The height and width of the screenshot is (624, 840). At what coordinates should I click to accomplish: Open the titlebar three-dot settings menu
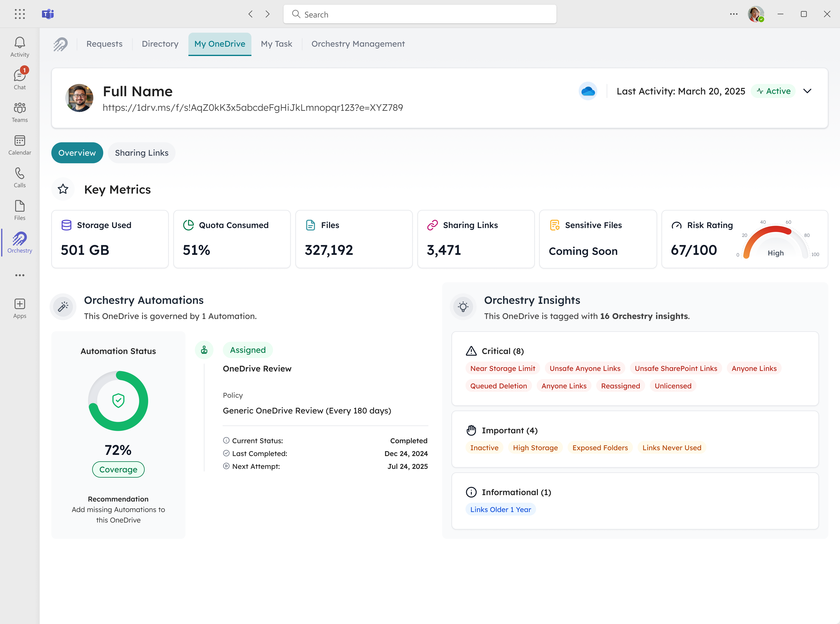(x=733, y=14)
